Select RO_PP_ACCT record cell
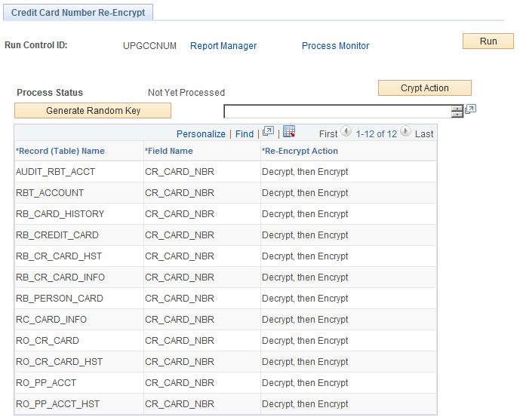The image size is (520, 420). [79, 383]
